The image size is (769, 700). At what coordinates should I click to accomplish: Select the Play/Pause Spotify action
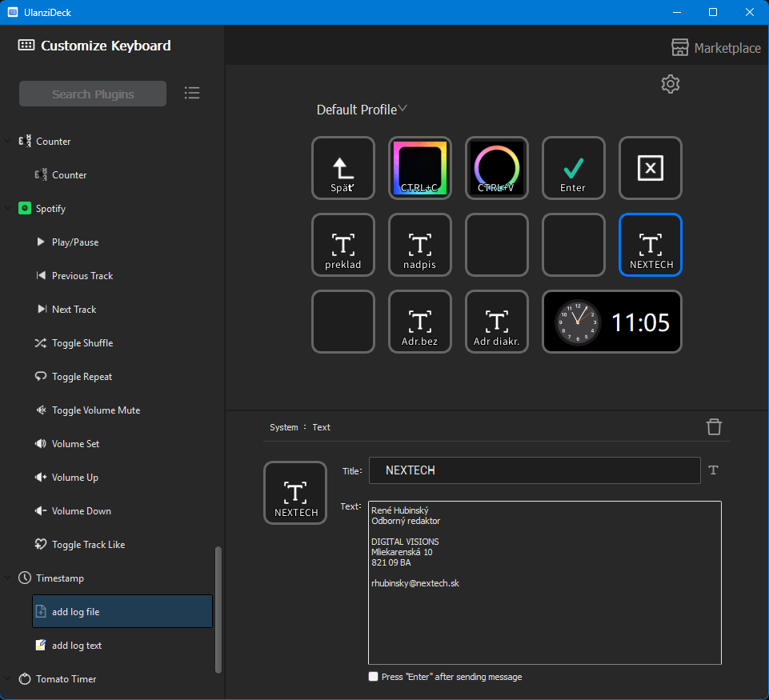(75, 242)
